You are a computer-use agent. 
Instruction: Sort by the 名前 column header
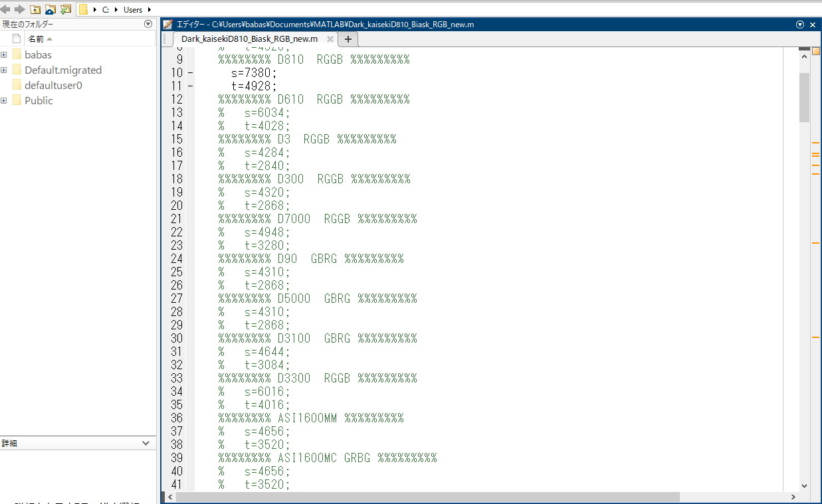click(x=40, y=39)
